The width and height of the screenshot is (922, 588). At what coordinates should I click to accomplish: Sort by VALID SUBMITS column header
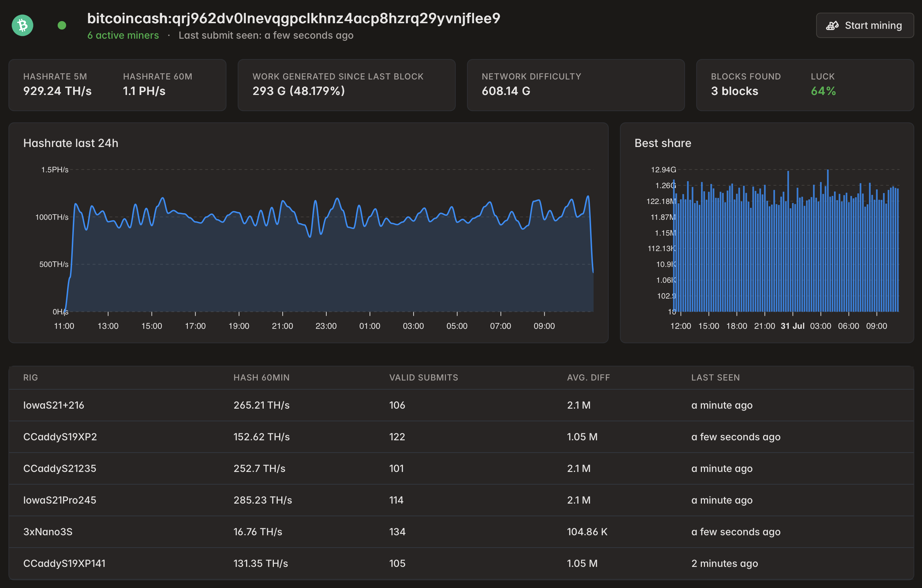tap(423, 377)
